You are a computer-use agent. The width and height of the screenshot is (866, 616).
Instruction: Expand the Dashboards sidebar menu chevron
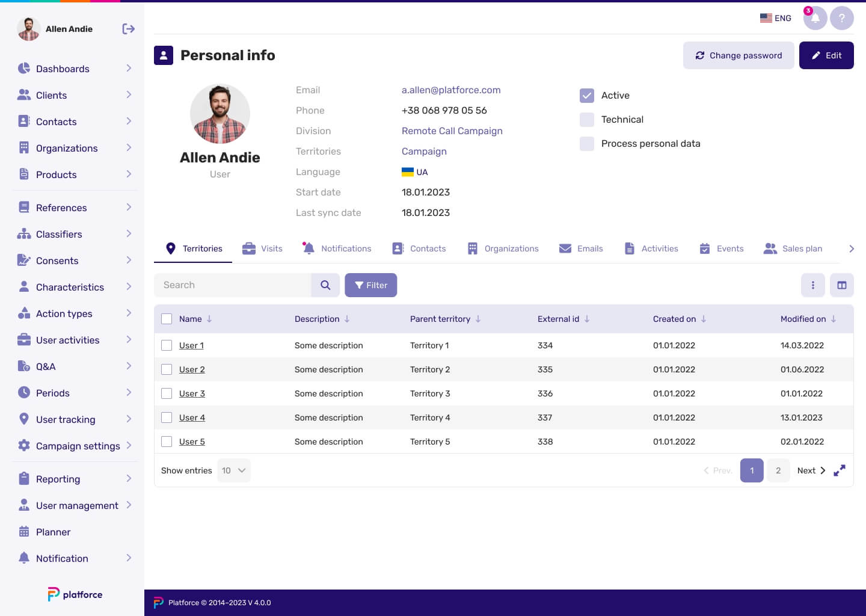click(x=129, y=68)
